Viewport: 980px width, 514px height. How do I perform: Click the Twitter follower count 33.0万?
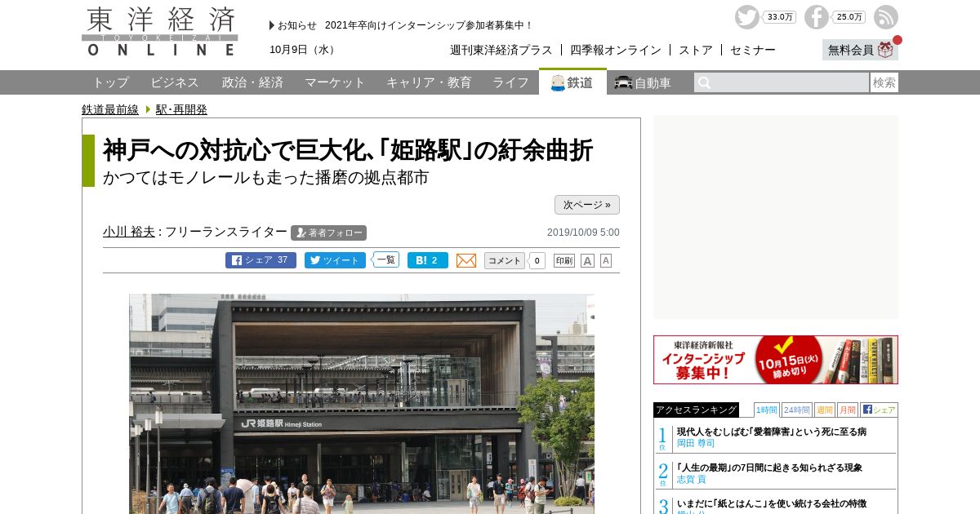(x=779, y=17)
